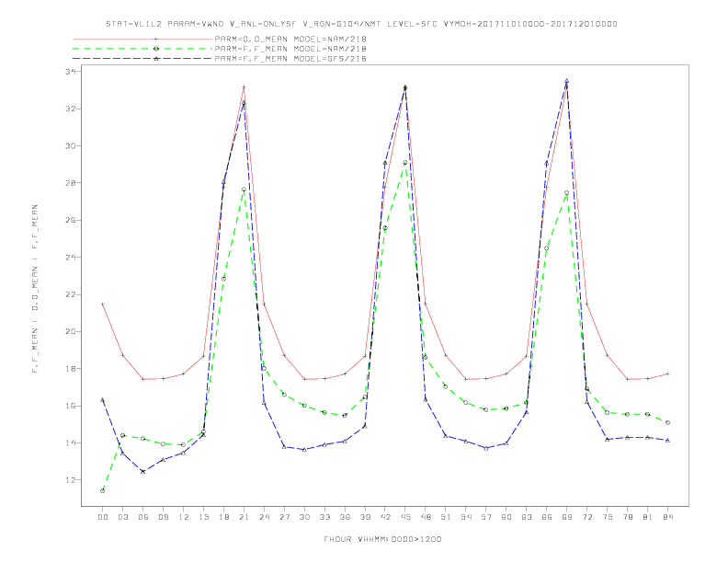The height and width of the screenshot is (563, 728).
Task: Click green circle peak marker at hour 45
Action: pos(405,163)
